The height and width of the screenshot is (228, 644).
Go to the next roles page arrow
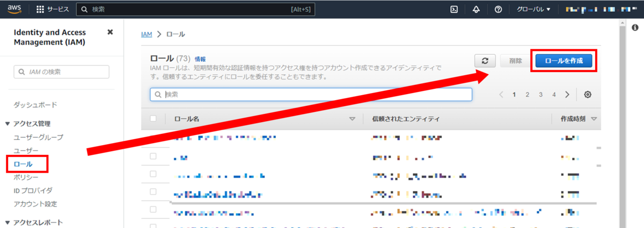tap(567, 95)
